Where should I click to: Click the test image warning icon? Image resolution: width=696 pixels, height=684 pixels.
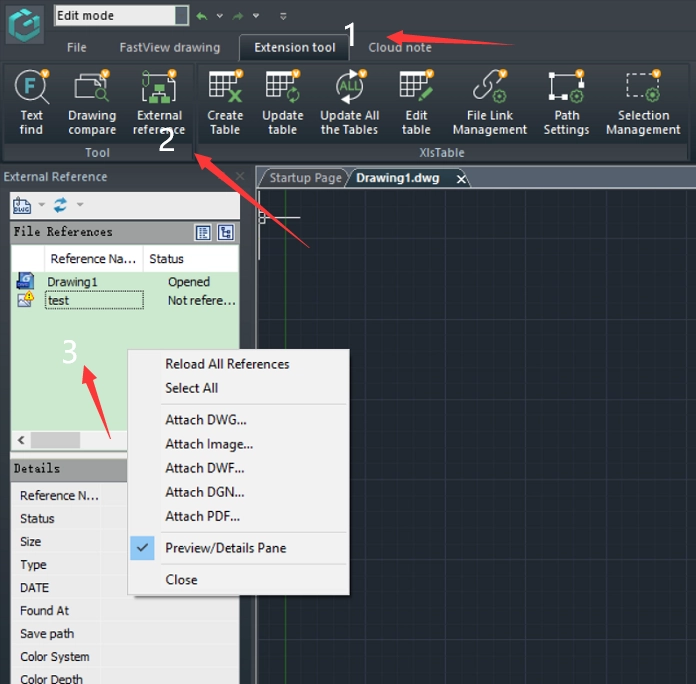(25, 300)
